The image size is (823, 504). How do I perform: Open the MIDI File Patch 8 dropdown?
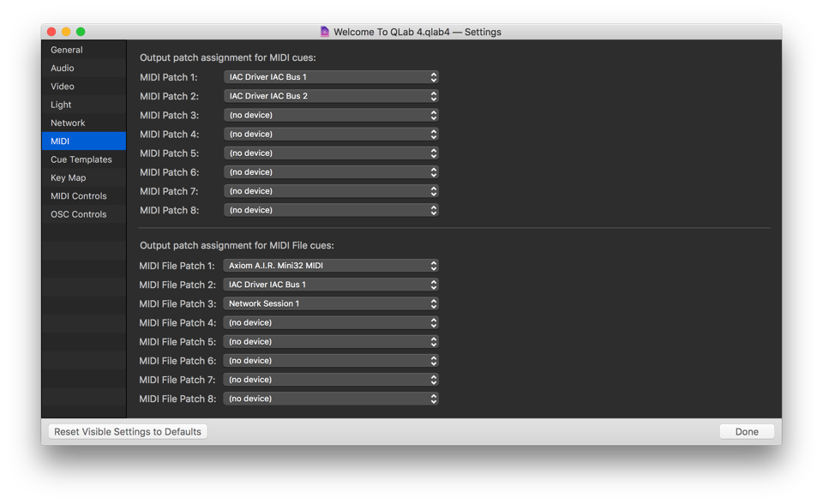pos(331,399)
